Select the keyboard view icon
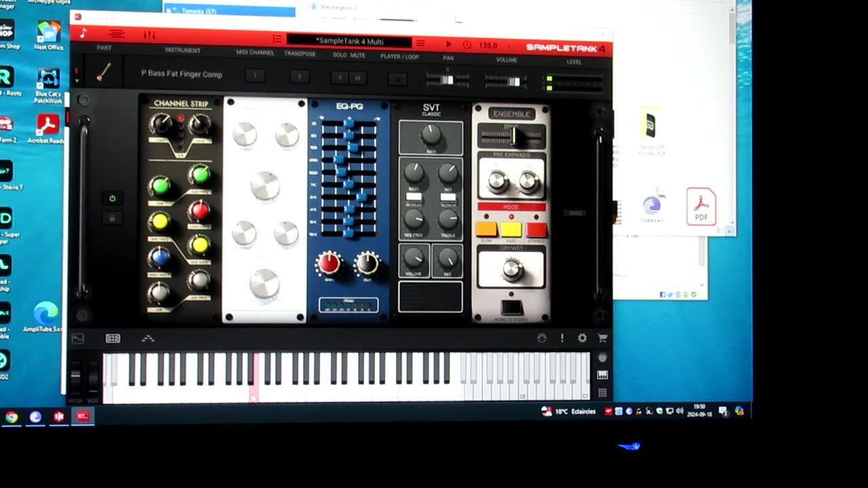The height and width of the screenshot is (488, 868). tap(602, 375)
